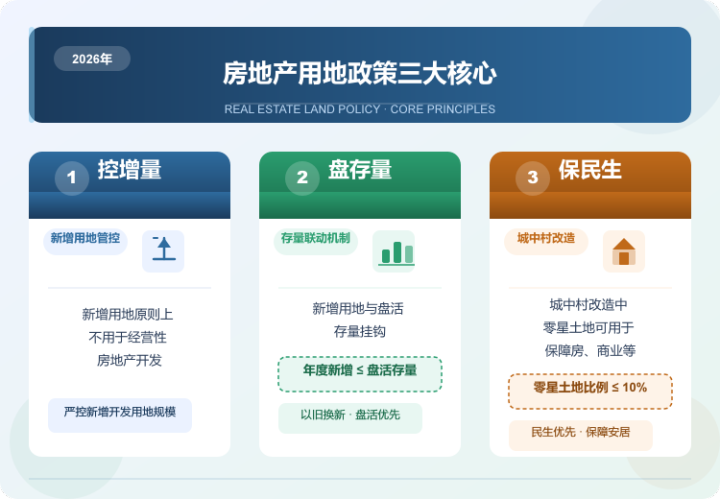Viewport: 720px width, 499px height.
Task: Click the text 保障房、商业等
Action: pos(591,351)
